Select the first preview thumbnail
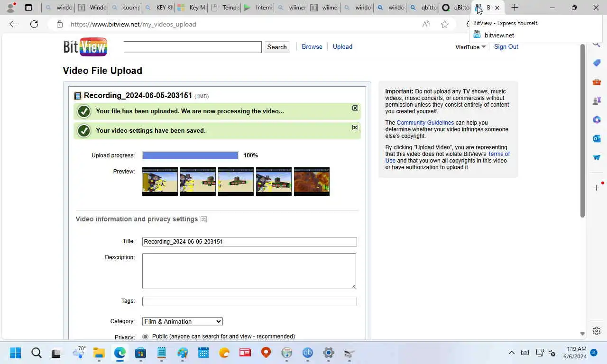 coord(160,182)
